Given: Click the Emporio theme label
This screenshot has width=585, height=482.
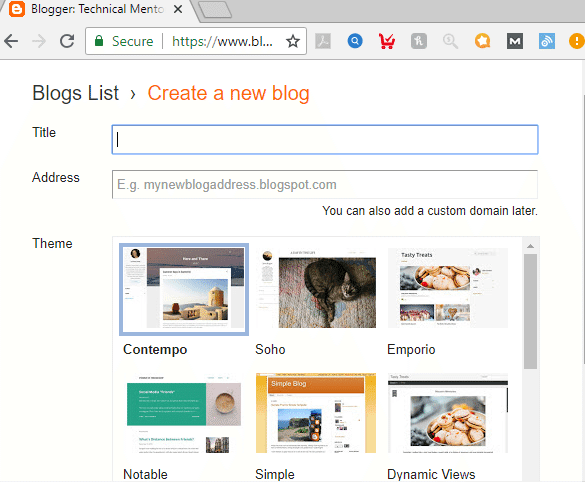Looking at the screenshot, I should [411, 350].
